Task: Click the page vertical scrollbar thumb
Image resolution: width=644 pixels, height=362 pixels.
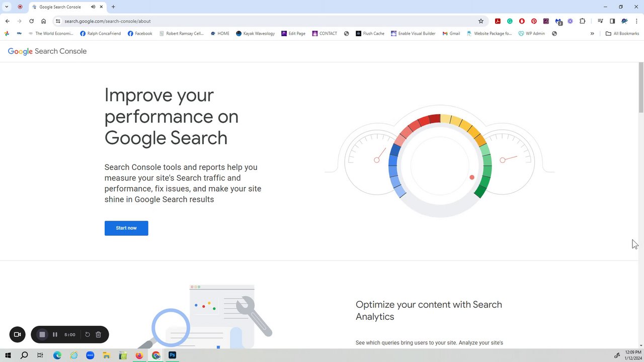Action: coord(641,87)
